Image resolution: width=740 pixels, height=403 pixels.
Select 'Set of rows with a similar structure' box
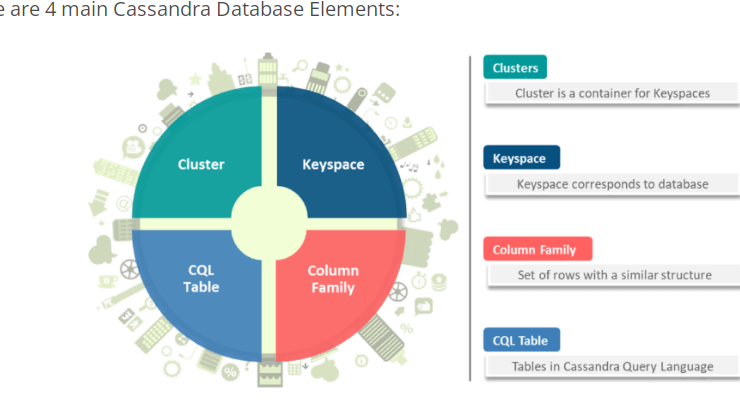(x=614, y=275)
